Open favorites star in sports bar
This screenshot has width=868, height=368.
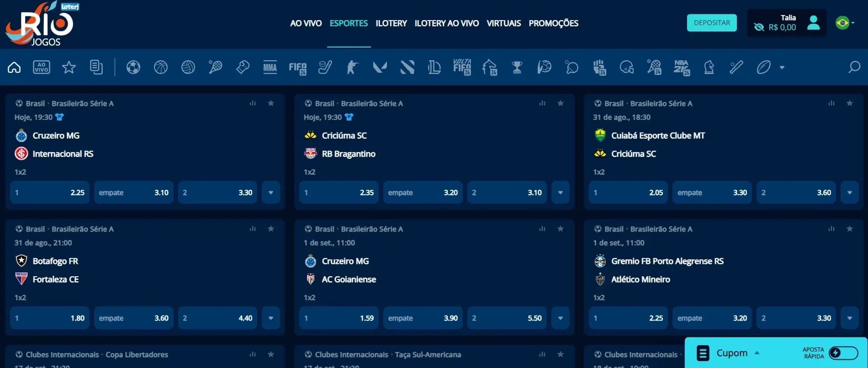coord(69,68)
